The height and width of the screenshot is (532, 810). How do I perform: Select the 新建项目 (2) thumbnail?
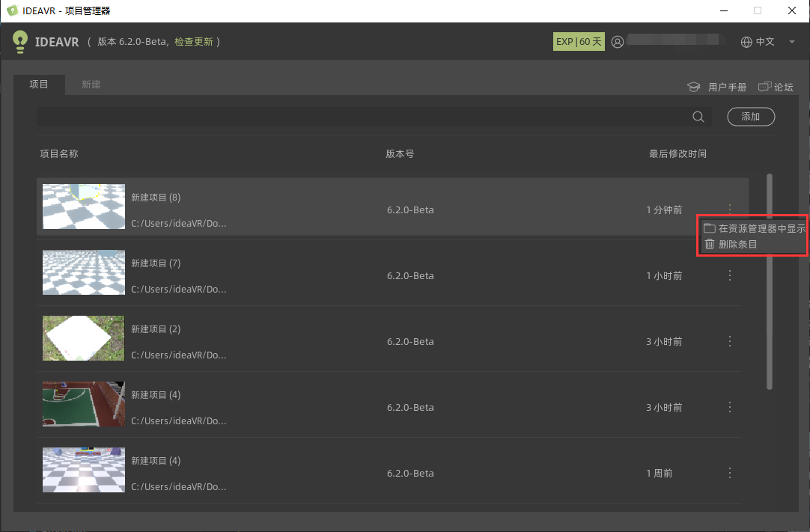point(84,338)
